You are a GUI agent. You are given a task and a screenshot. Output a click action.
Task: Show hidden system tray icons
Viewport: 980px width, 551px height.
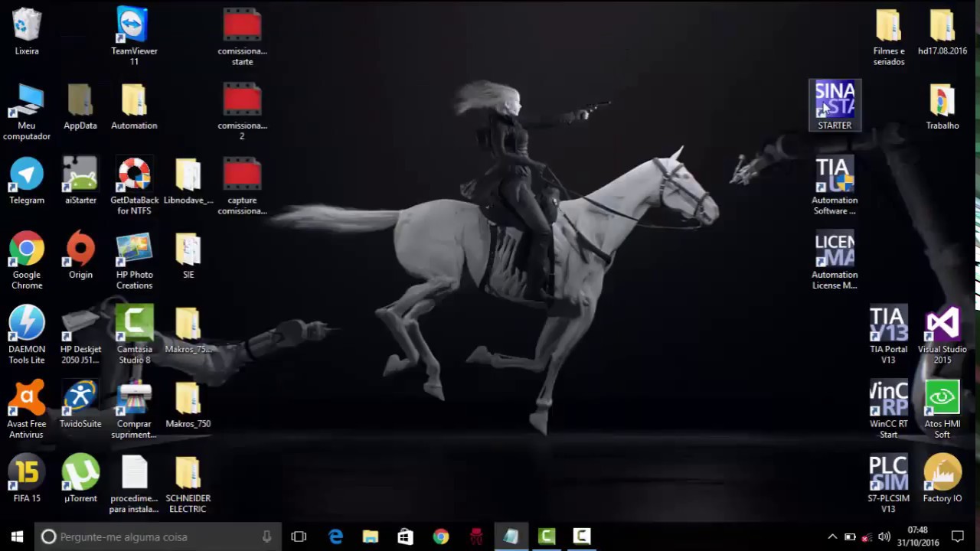[x=832, y=536]
